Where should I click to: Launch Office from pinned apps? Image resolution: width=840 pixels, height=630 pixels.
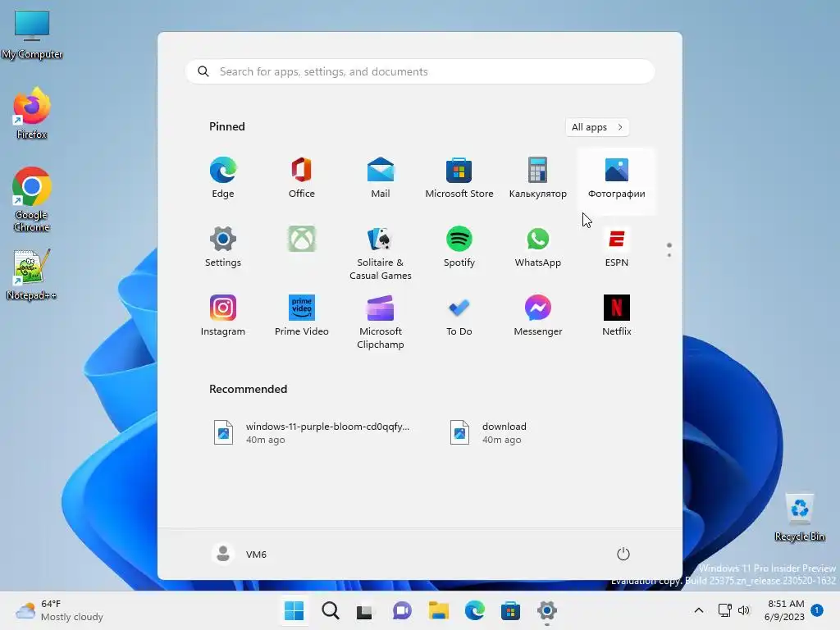point(302,178)
